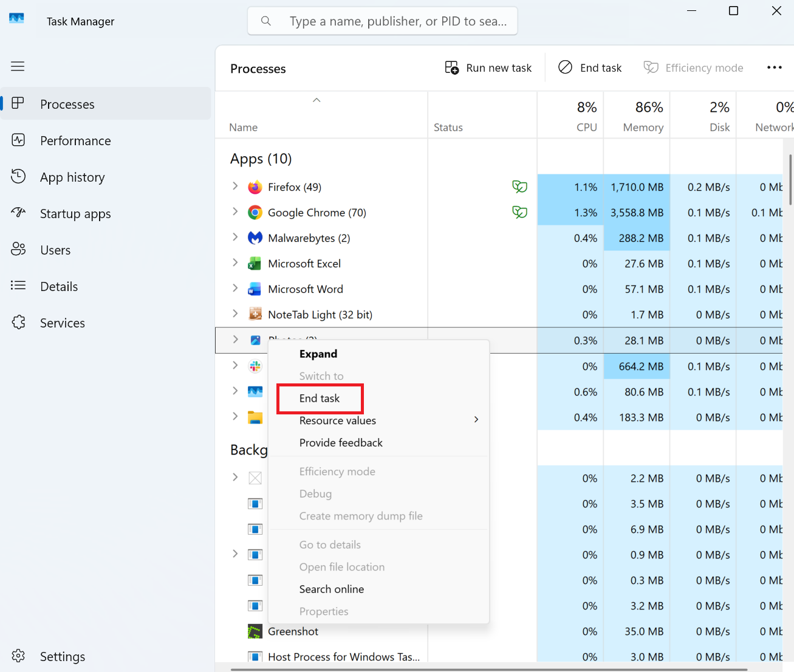Viewport: 794px width, 672px height.
Task: Open the Resource values submenu arrow
Action: (476, 420)
